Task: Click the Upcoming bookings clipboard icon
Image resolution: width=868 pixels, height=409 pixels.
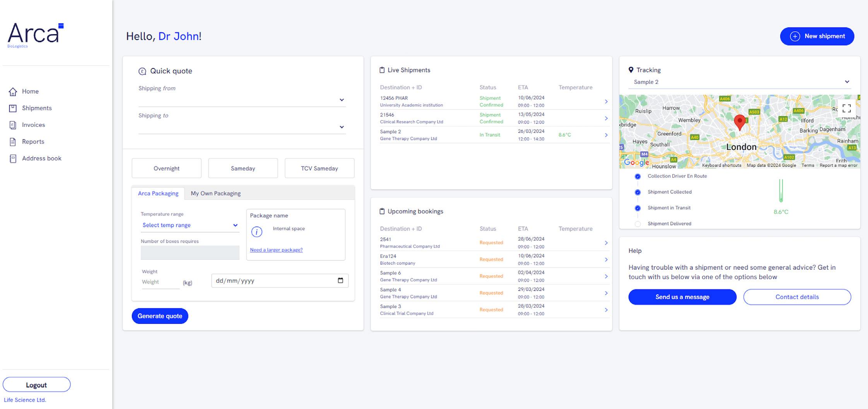Action: [x=382, y=211]
